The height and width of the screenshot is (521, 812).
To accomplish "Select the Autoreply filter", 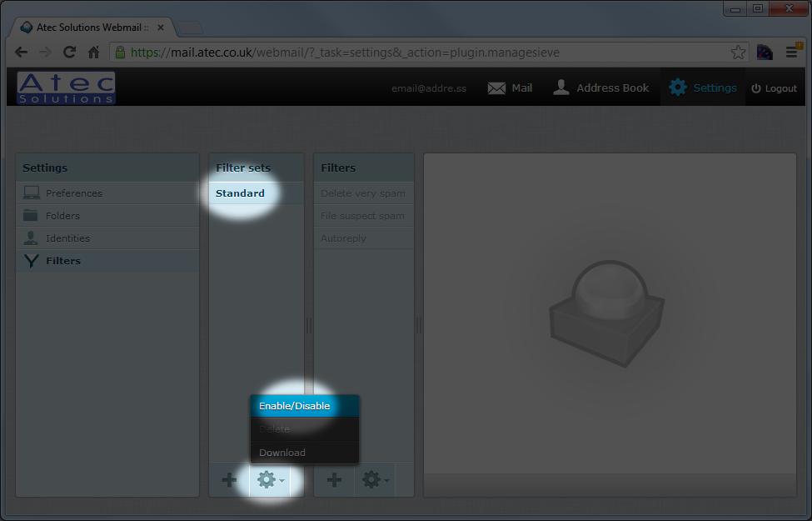I will coord(343,238).
